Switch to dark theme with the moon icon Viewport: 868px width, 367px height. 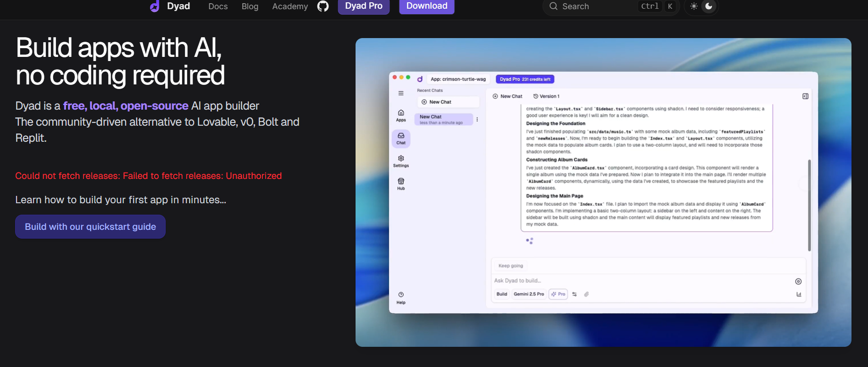tap(709, 6)
